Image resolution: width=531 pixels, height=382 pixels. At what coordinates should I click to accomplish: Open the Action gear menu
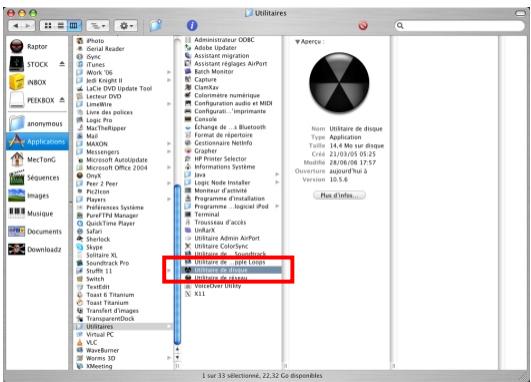[x=126, y=26]
